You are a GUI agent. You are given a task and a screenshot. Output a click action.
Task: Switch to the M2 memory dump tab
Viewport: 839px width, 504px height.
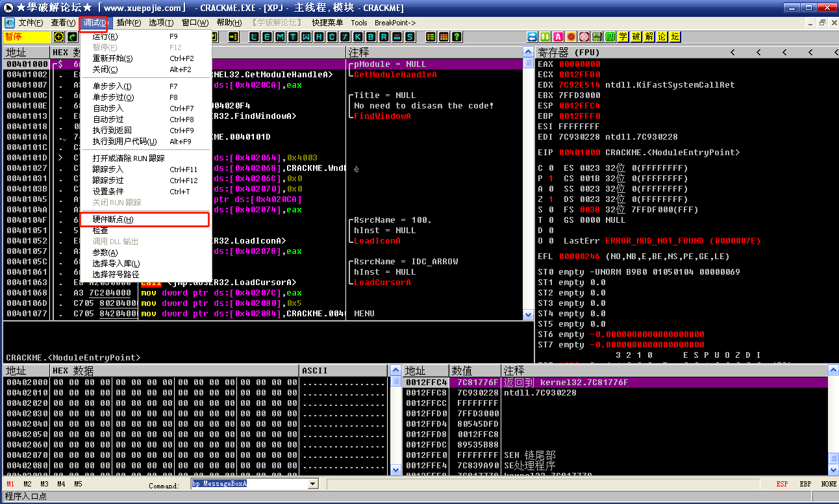[27, 485]
